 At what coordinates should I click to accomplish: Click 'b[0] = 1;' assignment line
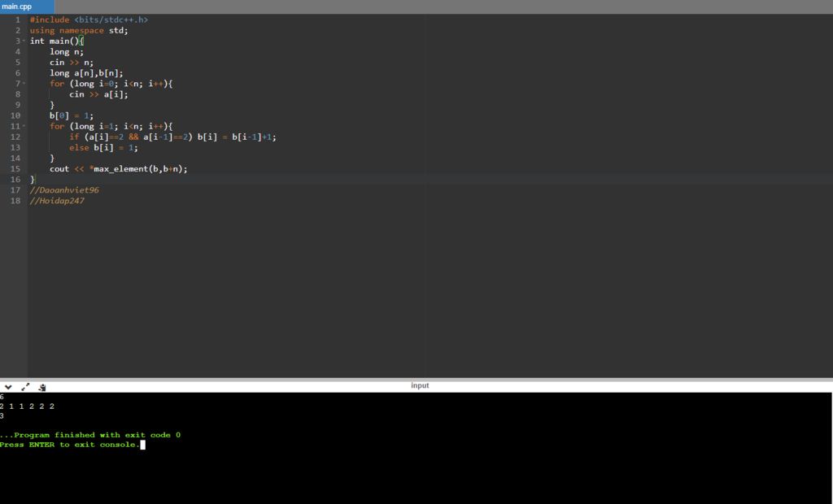(72, 115)
